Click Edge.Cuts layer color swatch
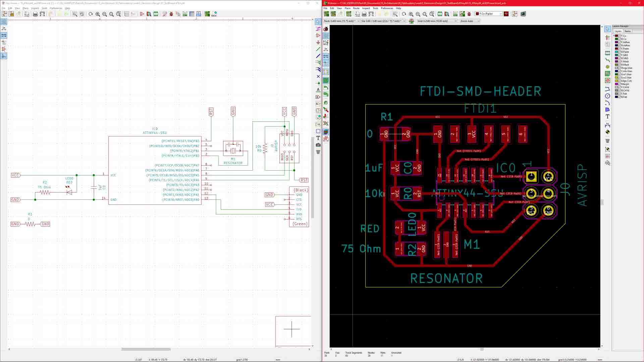The width and height of the screenshot is (644, 362). tap(616, 81)
